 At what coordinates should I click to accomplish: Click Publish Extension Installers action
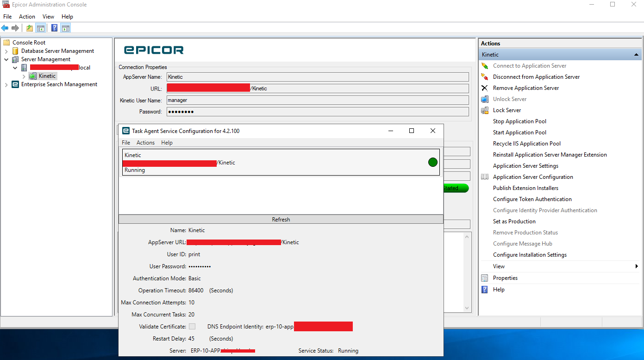[x=525, y=188]
